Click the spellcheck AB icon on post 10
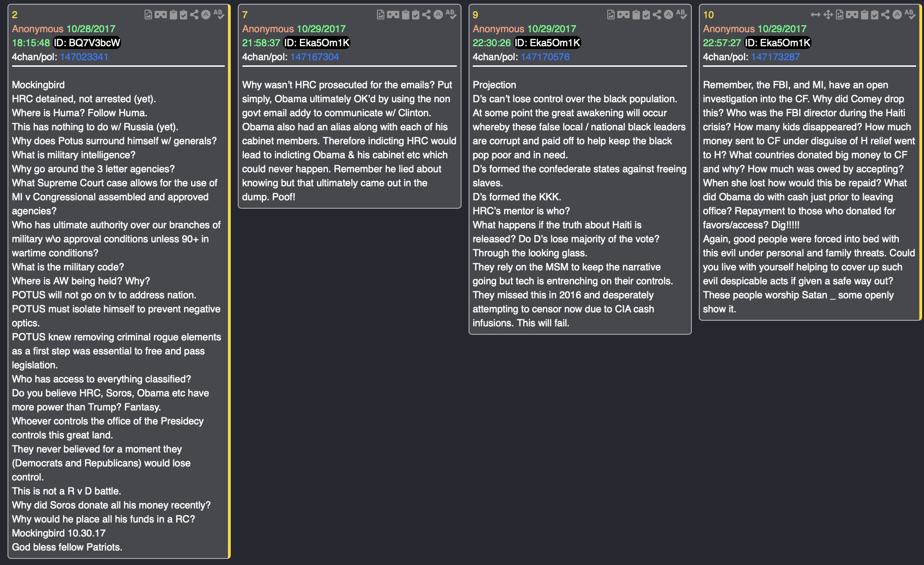The width and height of the screenshot is (924, 565). [910, 14]
